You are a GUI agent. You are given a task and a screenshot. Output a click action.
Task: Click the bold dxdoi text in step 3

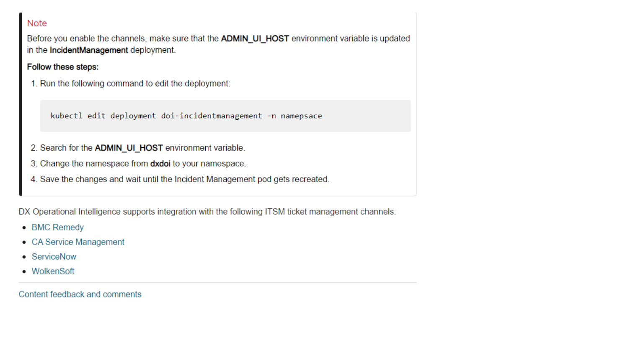pyautogui.click(x=160, y=164)
